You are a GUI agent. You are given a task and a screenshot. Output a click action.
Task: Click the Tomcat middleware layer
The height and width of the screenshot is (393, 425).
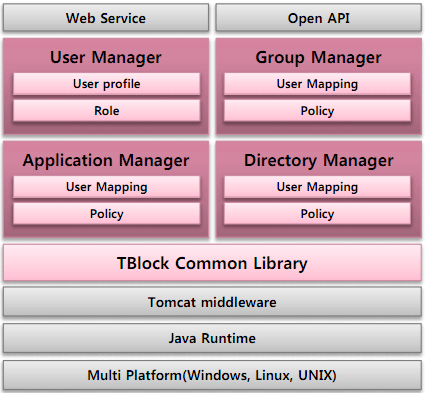click(x=212, y=302)
